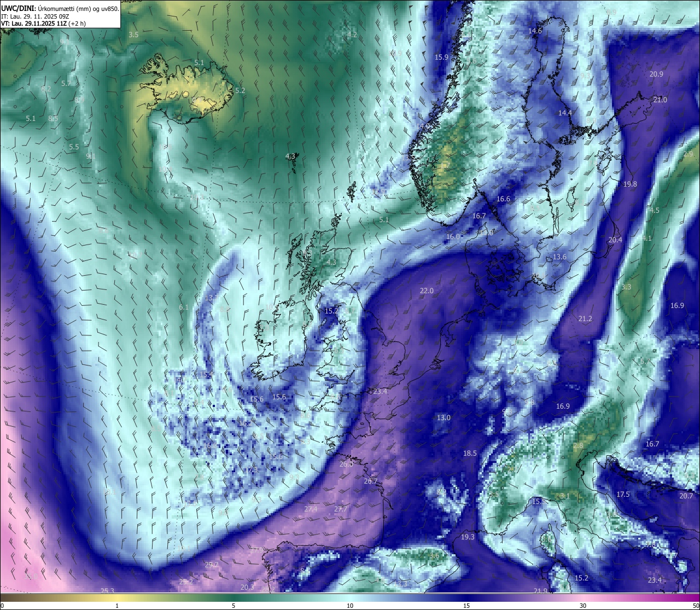
Task: Click the 16.6 value label on the map
Action: [503, 199]
